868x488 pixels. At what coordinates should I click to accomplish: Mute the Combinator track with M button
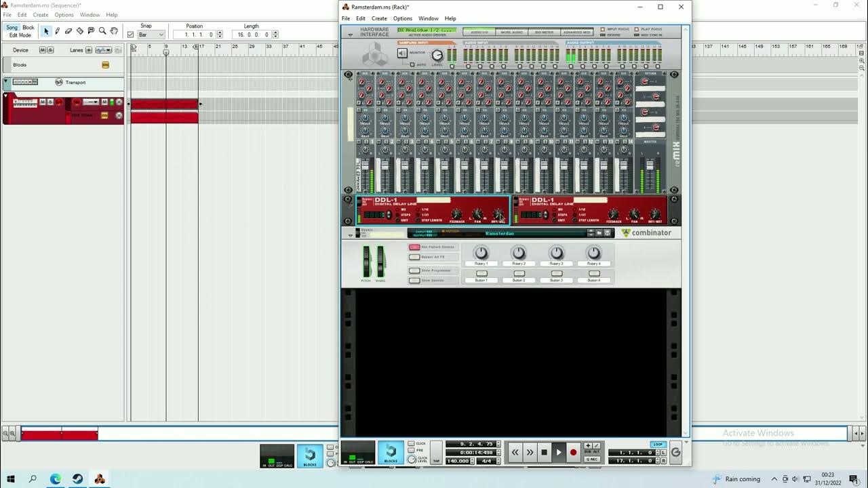[43, 102]
